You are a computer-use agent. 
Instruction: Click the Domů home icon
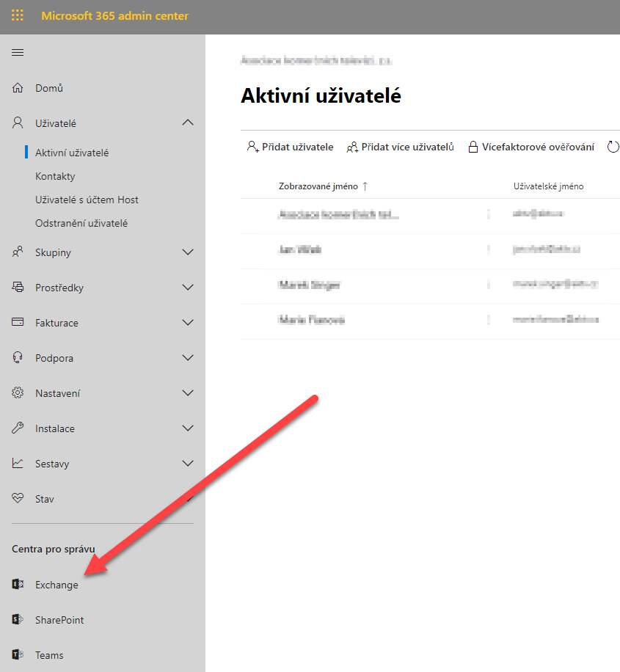click(18, 88)
